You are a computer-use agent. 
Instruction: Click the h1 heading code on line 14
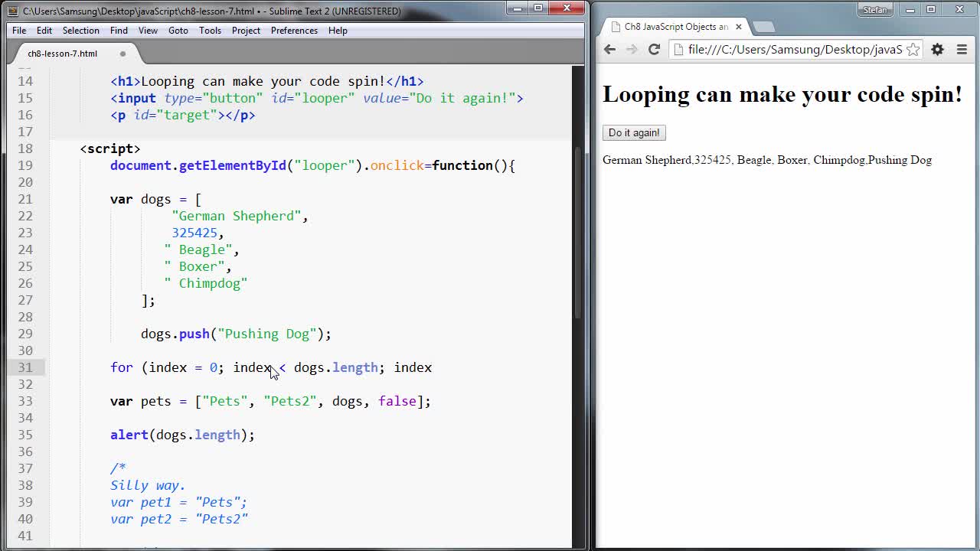[x=266, y=81]
